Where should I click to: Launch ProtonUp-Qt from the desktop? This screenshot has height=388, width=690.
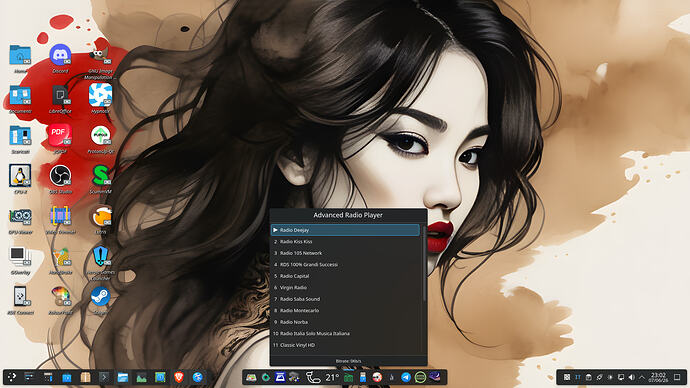click(100, 135)
